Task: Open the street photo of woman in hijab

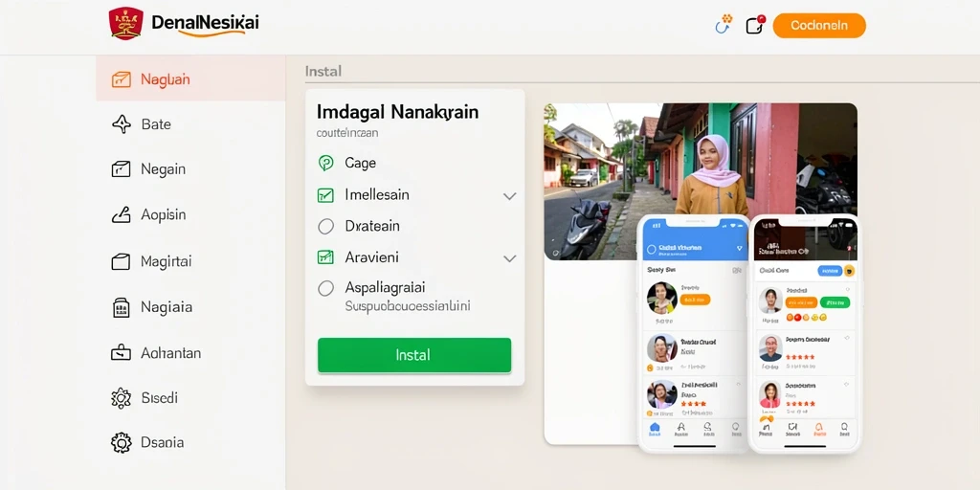Action: 701,181
